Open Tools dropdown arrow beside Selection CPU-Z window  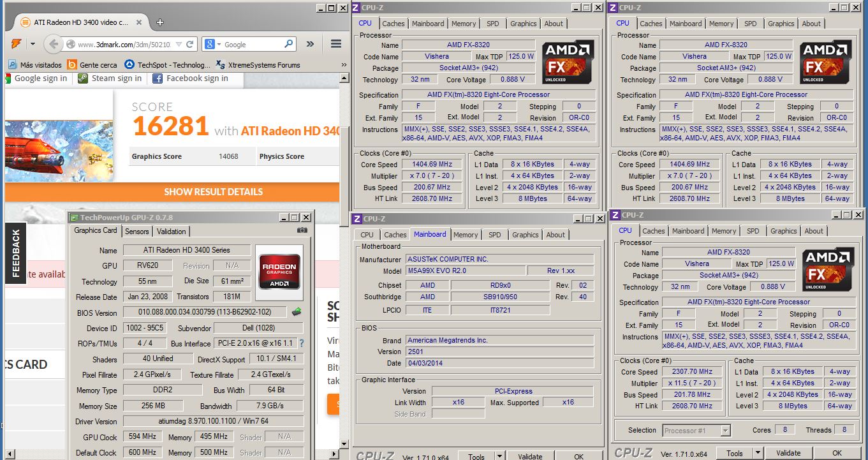[757, 453]
